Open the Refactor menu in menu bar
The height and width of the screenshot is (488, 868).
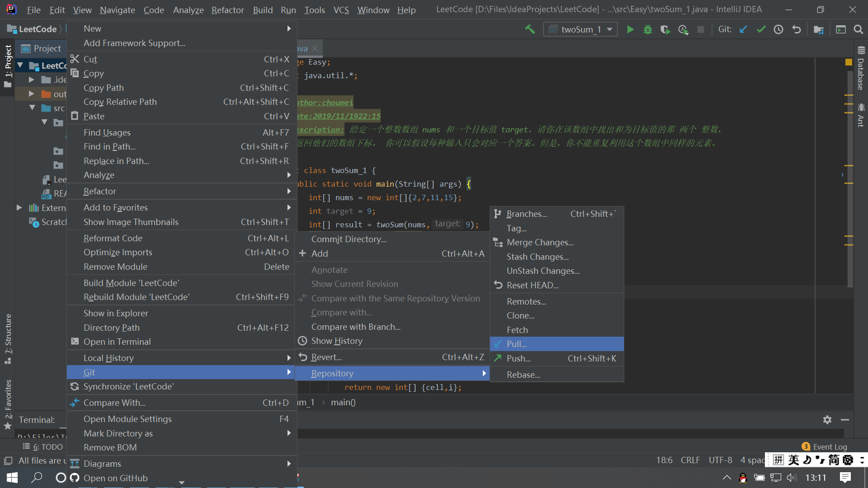pyautogui.click(x=227, y=10)
